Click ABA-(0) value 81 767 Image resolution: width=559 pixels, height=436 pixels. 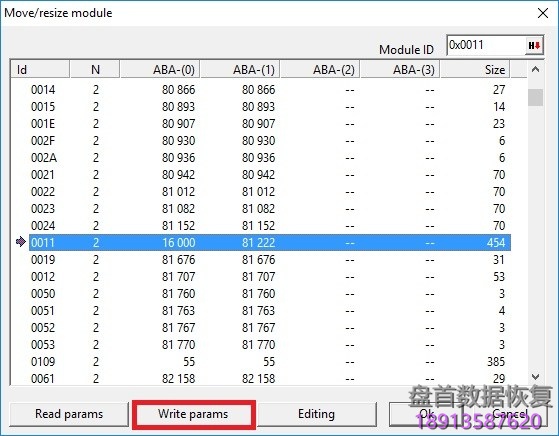point(179,328)
